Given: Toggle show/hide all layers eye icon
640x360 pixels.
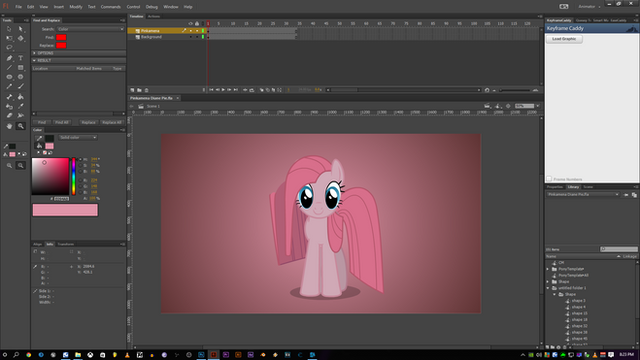Looking at the screenshot, I should point(191,24).
